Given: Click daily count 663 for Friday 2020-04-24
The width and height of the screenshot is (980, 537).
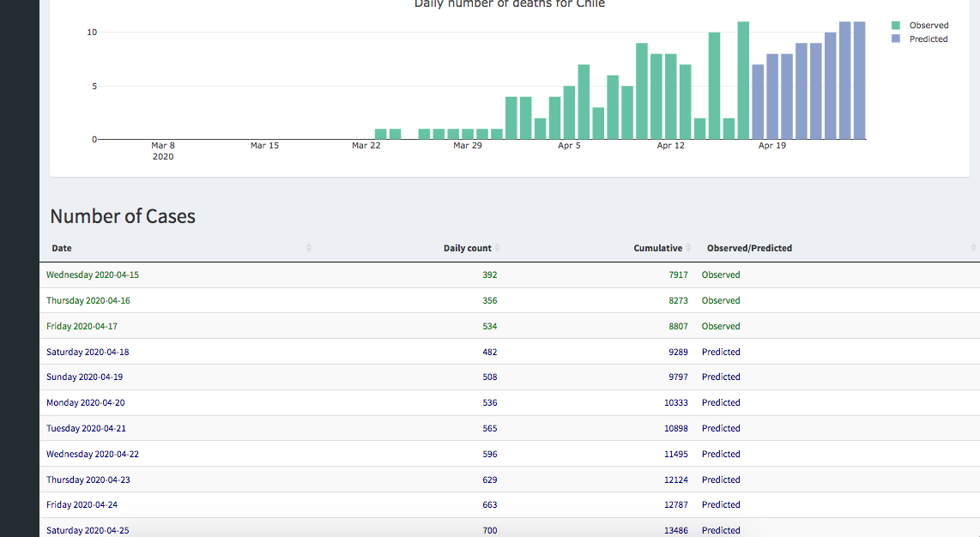Looking at the screenshot, I should pyautogui.click(x=489, y=505).
